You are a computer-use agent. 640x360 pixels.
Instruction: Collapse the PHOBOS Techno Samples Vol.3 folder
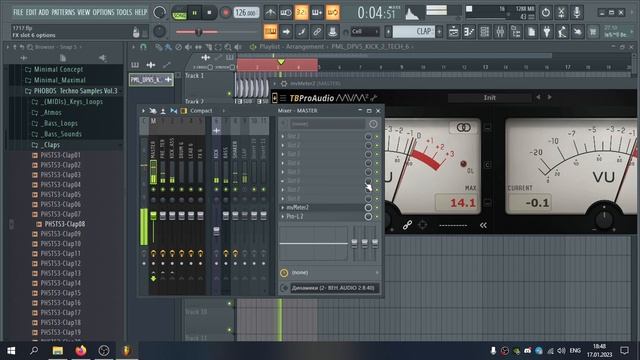click(75, 91)
